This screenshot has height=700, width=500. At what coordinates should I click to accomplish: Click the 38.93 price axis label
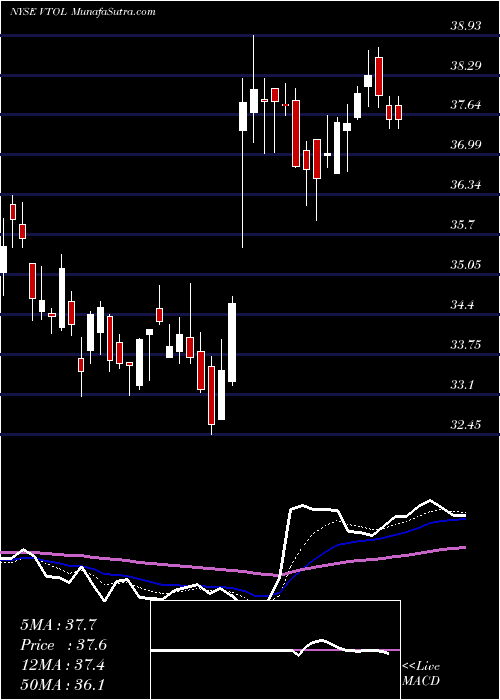pos(466,26)
